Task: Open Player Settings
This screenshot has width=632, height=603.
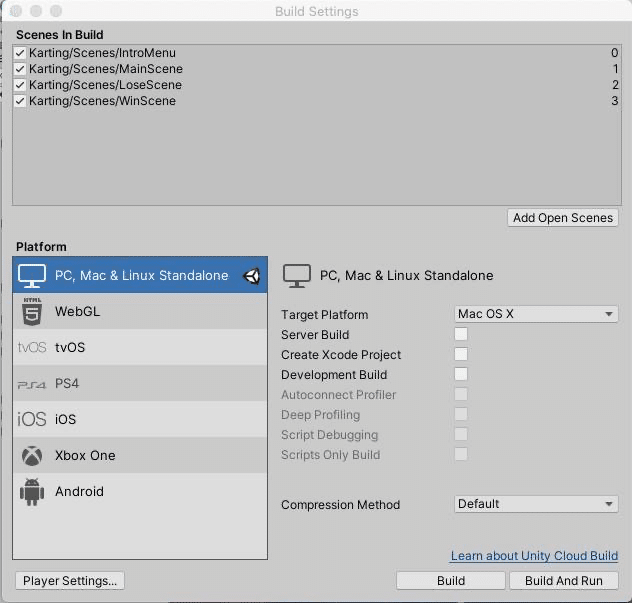Action: 70,581
